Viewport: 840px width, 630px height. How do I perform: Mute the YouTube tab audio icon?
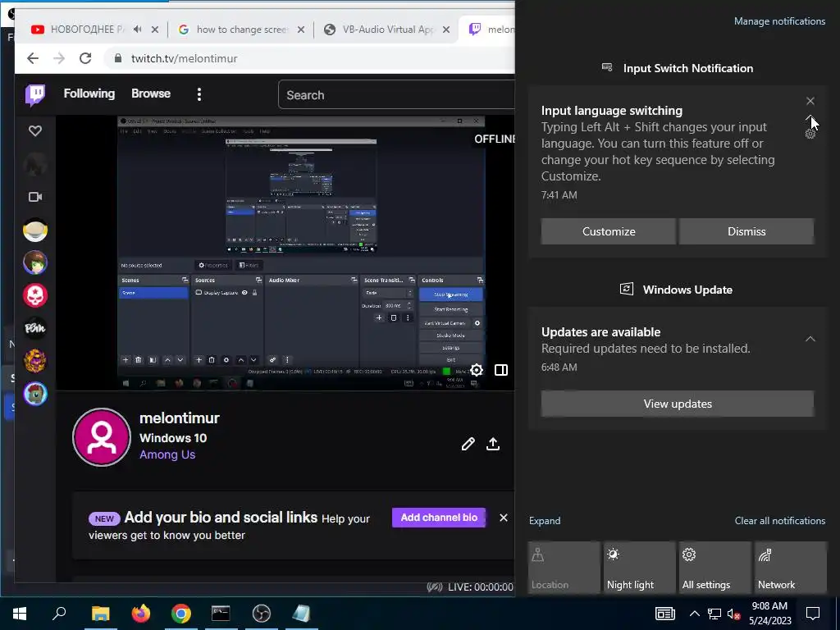(x=138, y=30)
